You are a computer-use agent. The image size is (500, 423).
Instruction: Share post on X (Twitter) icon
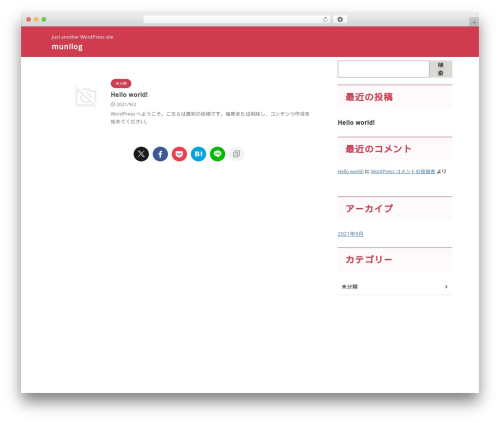[141, 154]
